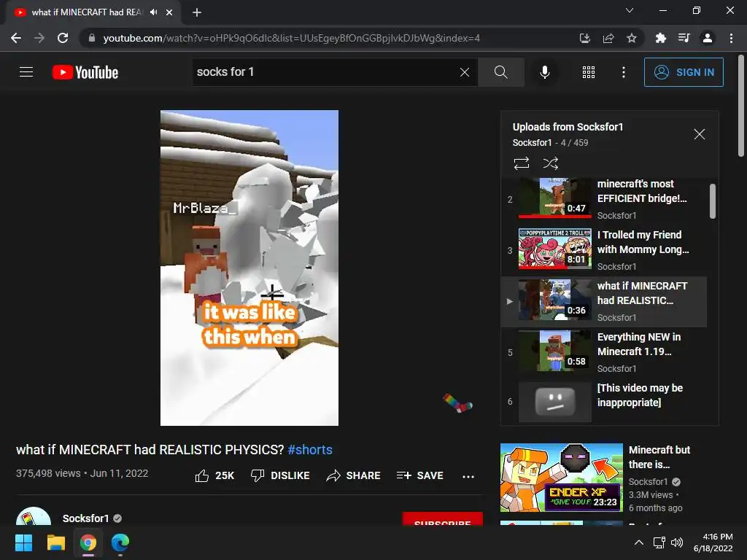Screen dimensions: 747x560
Task: Open the tab search chevron
Action: (x=630, y=10)
